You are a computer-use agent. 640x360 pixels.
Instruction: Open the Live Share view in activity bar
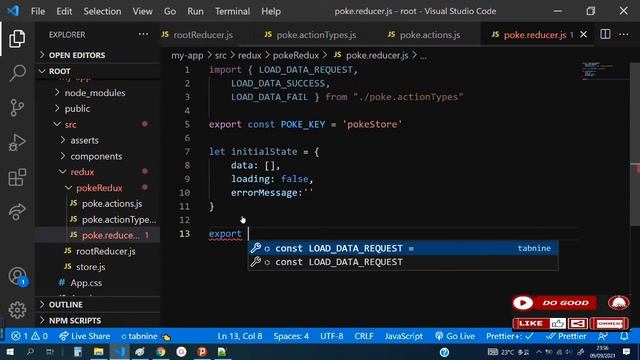[17, 212]
